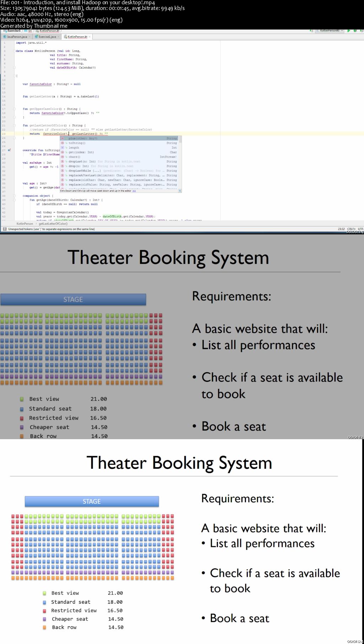Close the KotlinPerson.kt tab with its x icon

click(x=90, y=37)
